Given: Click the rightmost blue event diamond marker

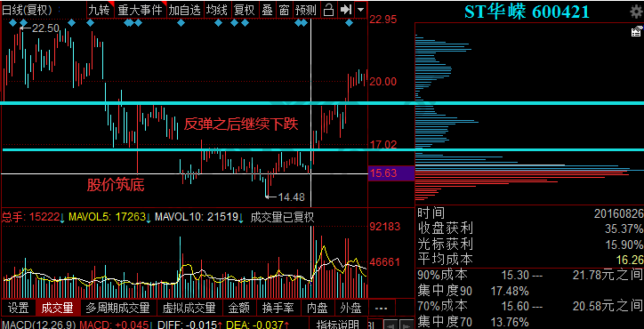Looking at the screenshot, I should tap(349, 22).
